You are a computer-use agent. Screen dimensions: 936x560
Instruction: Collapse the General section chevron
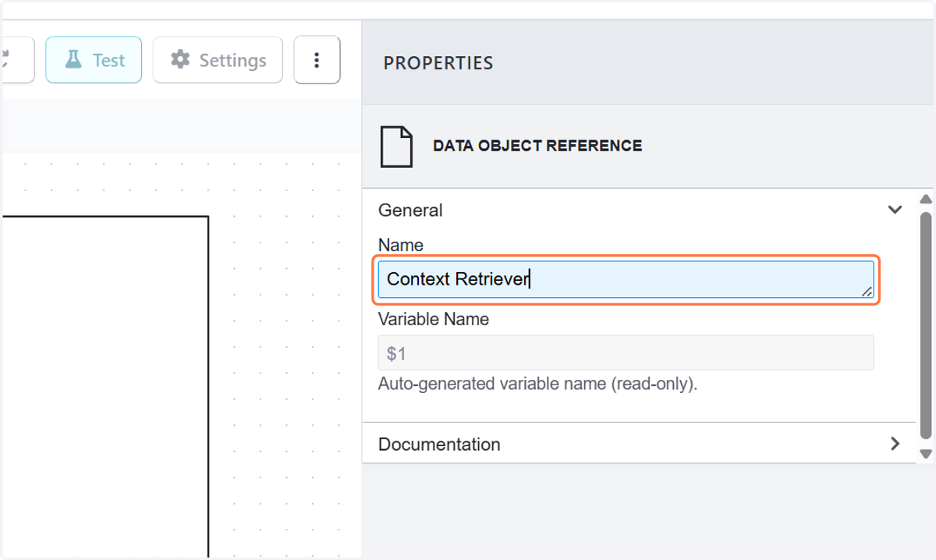tap(895, 210)
